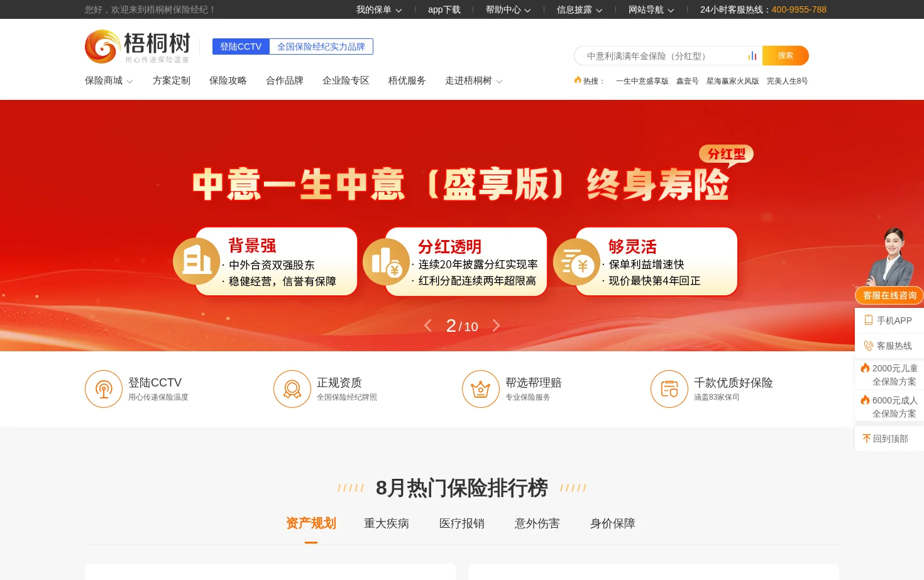Open 合作品牌 navigation item
The width and height of the screenshot is (924, 580).
(285, 80)
